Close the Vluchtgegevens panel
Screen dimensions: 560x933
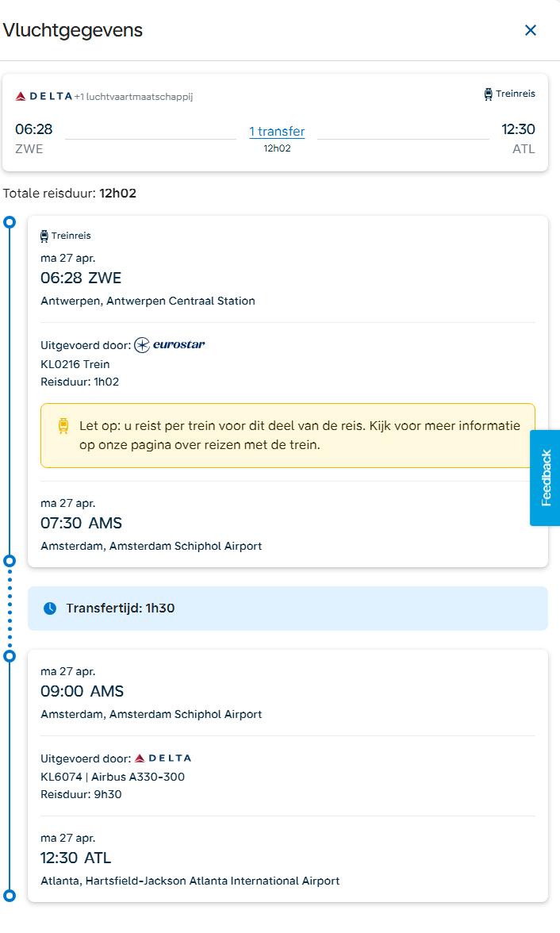point(531,30)
